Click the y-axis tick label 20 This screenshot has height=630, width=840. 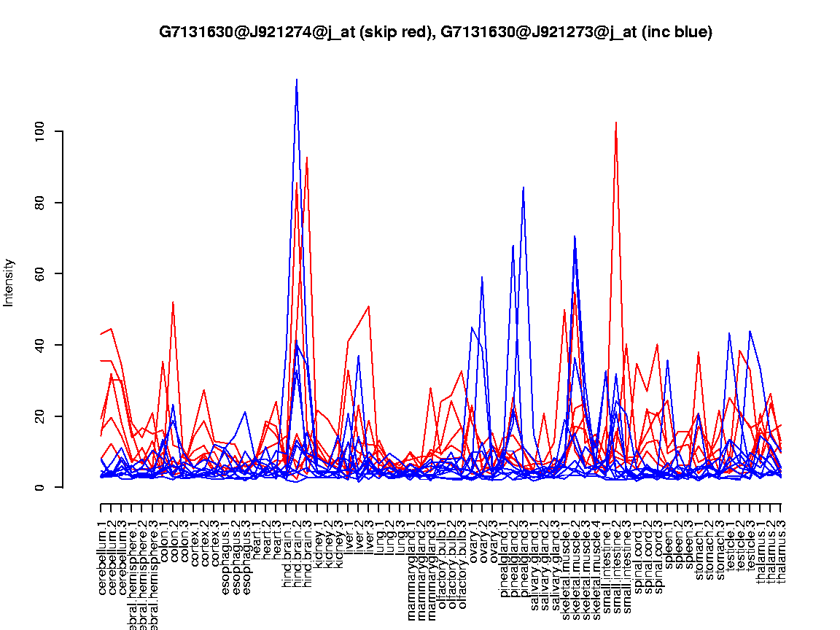(x=40, y=416)
